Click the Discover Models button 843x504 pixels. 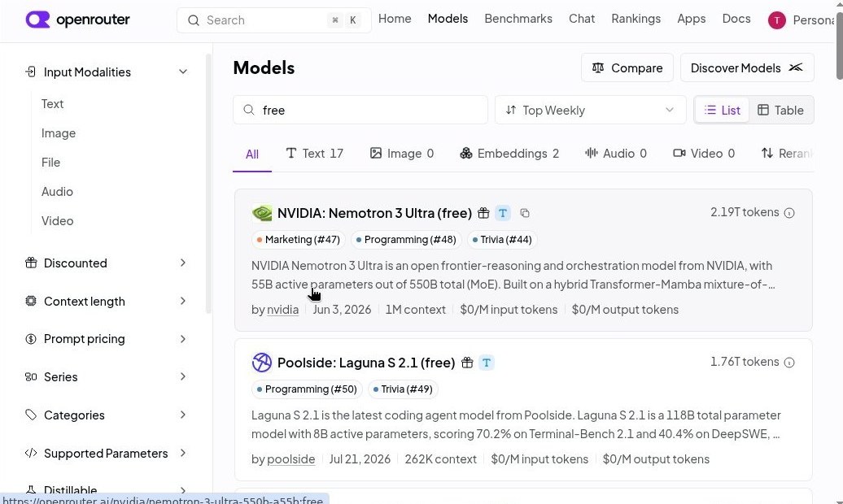747,67
